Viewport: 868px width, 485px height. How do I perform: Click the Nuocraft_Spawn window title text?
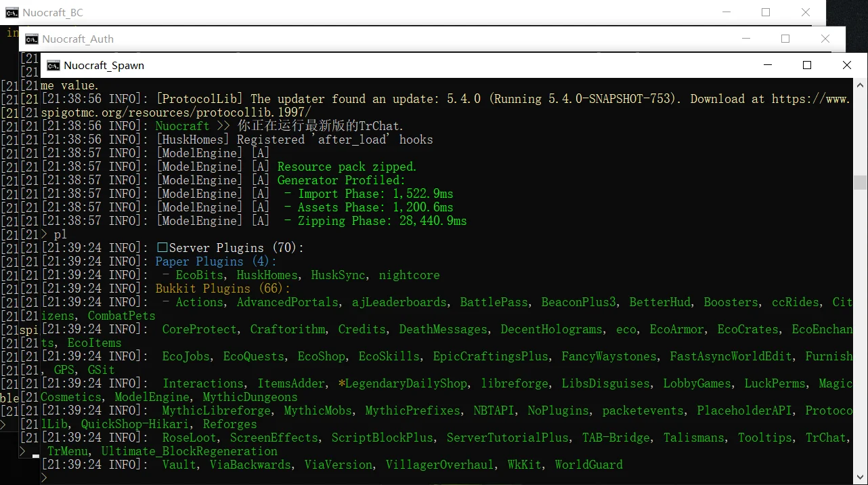point(104,65)
